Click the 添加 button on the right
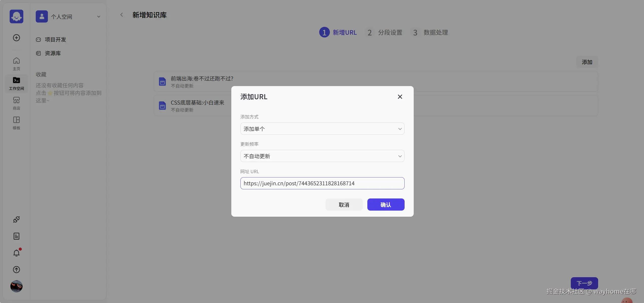 587,62
